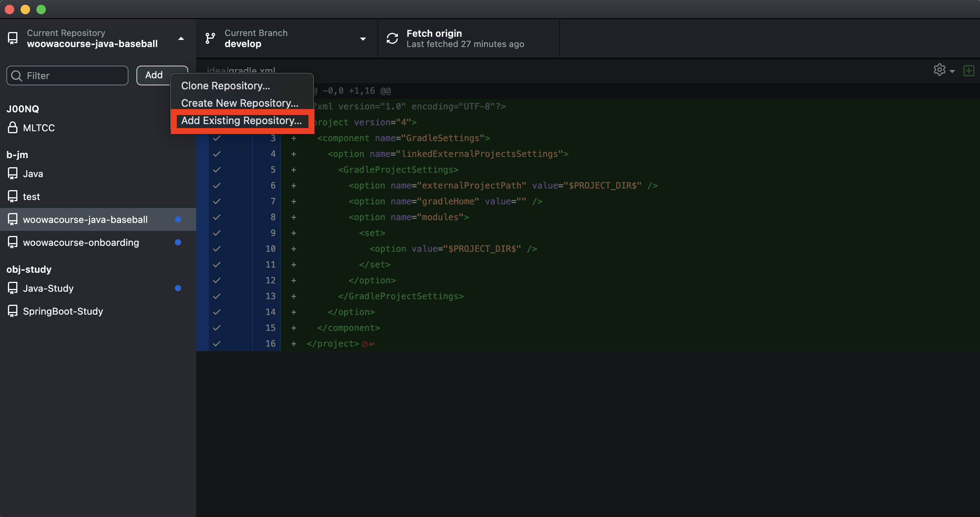Expand the Current Branch develop dropdown
980x517 pixels.
pos(363,39)
